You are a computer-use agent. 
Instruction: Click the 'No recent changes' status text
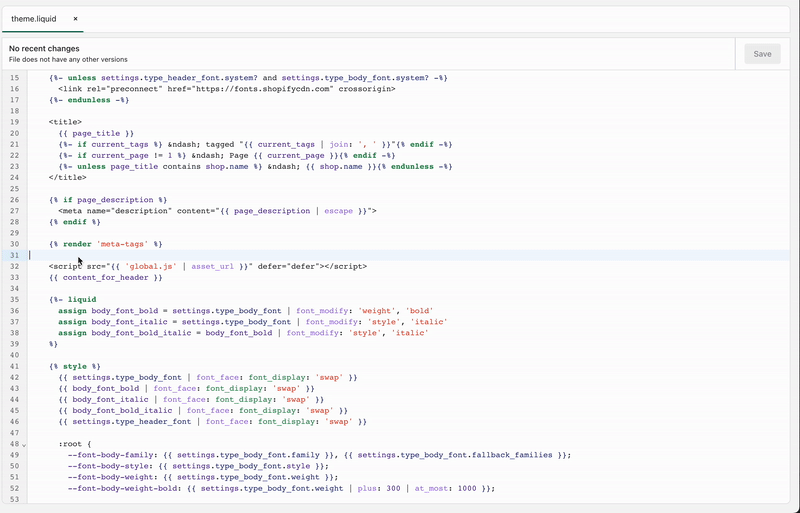click(44, 48)
